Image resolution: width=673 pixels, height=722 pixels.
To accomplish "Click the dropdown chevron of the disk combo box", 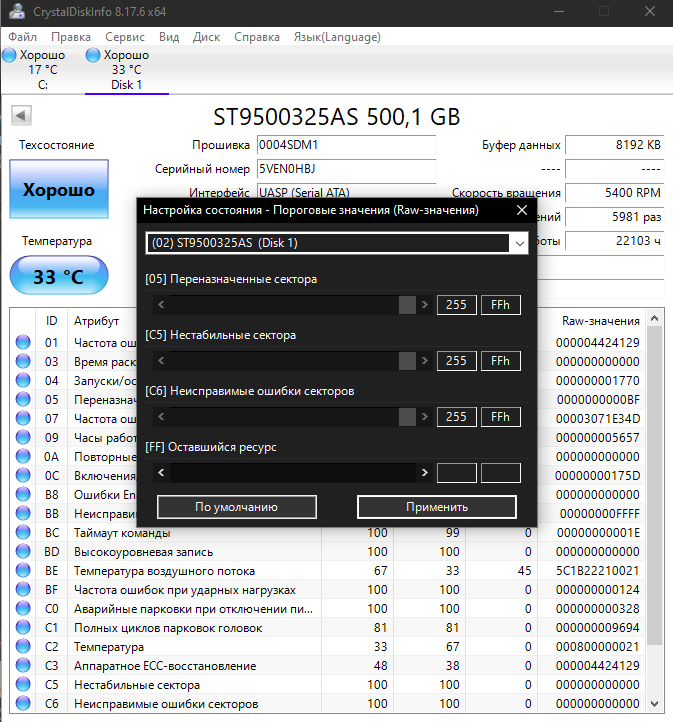I will [519, 243].
